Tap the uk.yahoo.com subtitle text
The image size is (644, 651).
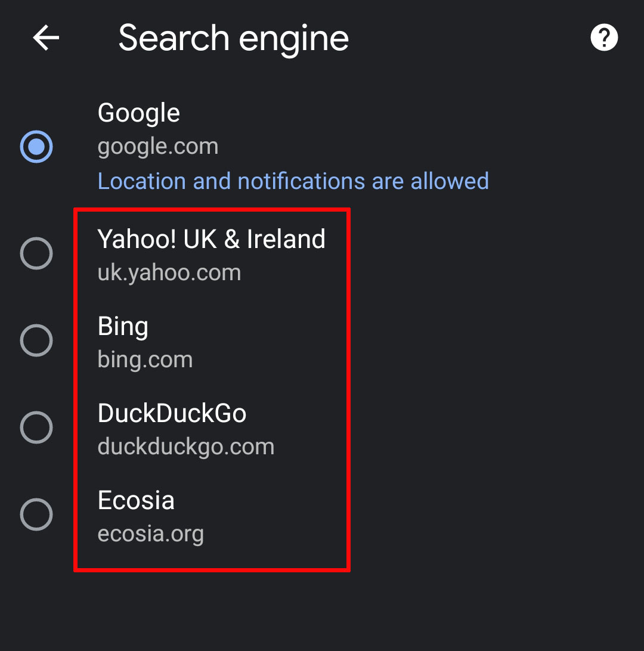(169, 273)
